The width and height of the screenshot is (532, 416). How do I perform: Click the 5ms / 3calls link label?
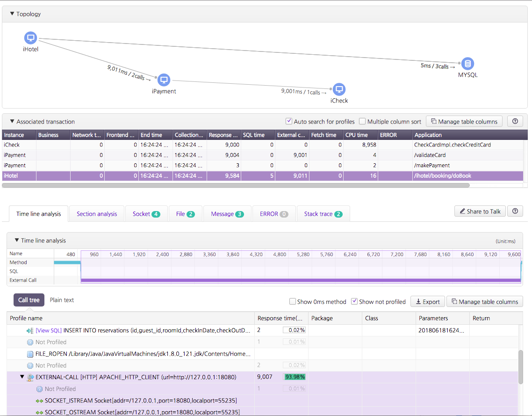tap(438, 66)
